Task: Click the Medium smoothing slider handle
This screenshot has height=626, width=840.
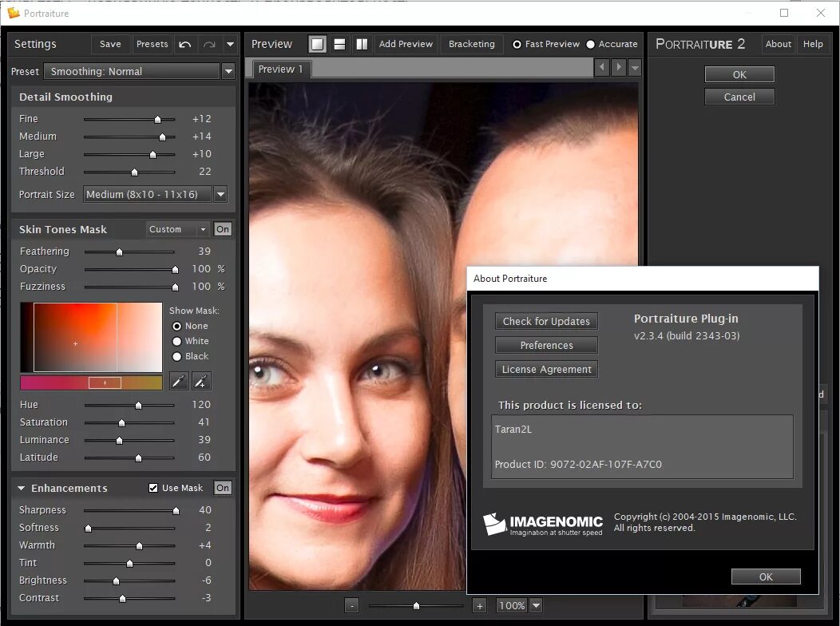Action: pyautogui.click(x=162, y=137)
